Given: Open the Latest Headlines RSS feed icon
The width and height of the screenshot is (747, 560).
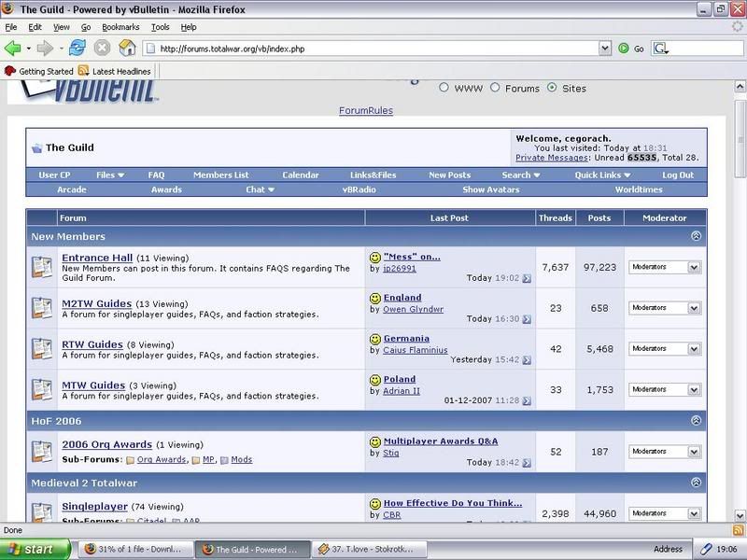Looking at the screenshot, I should tap(83, 71).
